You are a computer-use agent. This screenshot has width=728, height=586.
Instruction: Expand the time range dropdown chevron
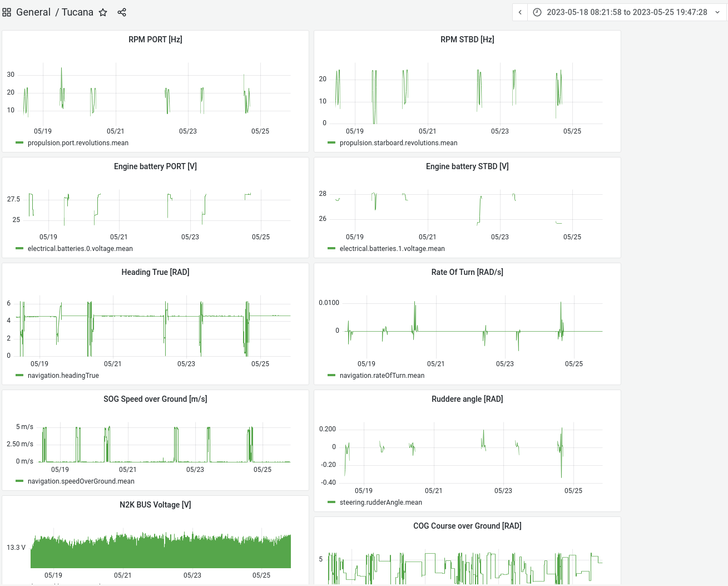click(717, 12)
